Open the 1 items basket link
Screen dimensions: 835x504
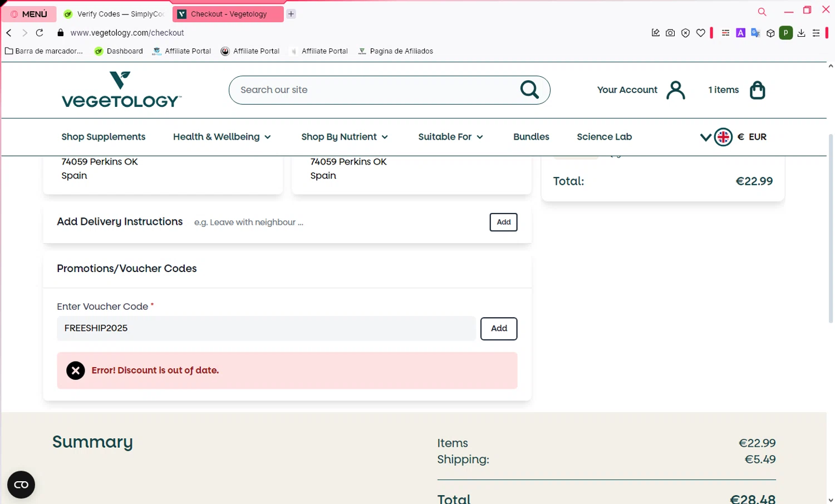click(x=723, y=90)
